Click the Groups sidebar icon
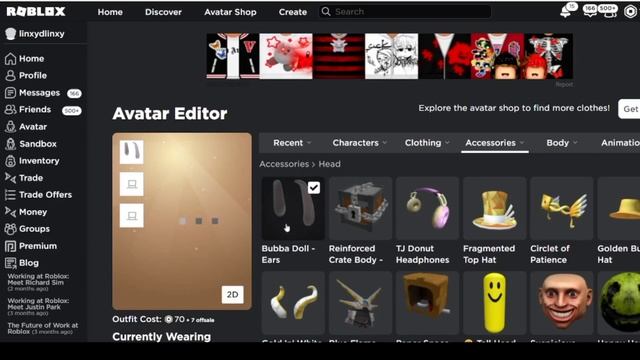This screenshot has height=360, width=640. click(x=10, y=229)
